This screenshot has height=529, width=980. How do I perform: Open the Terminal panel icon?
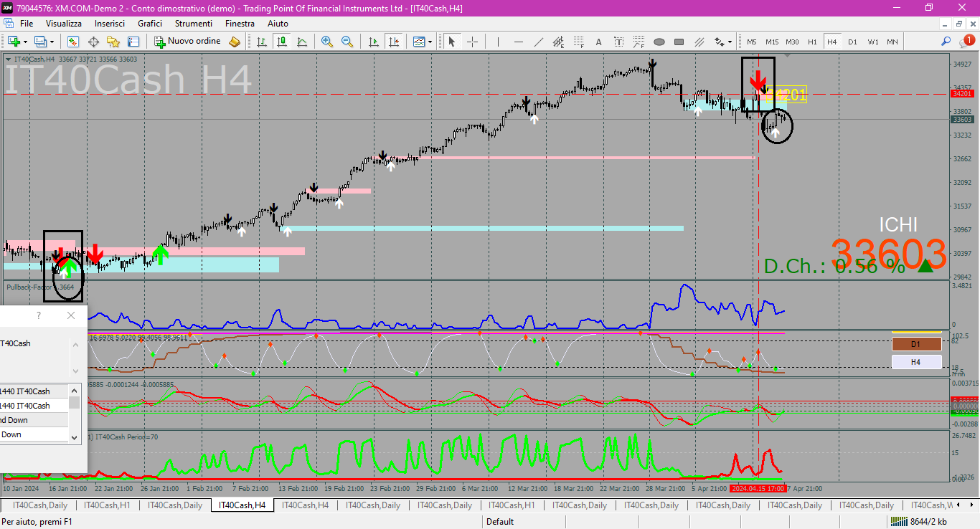click(x=133, y=42)
